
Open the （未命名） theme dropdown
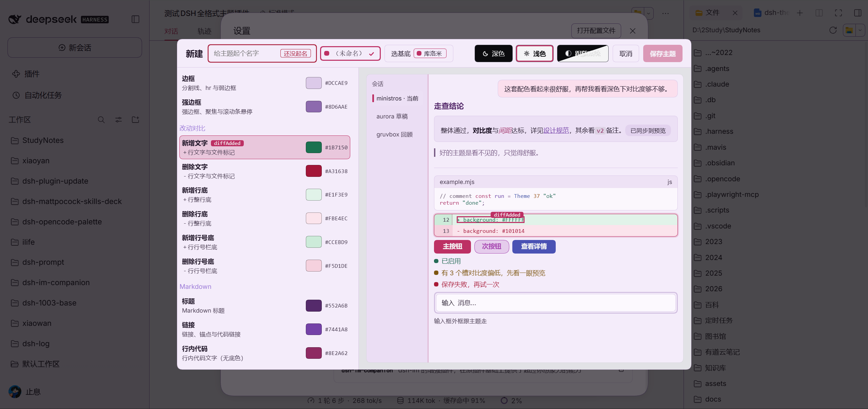click(350, 53)
